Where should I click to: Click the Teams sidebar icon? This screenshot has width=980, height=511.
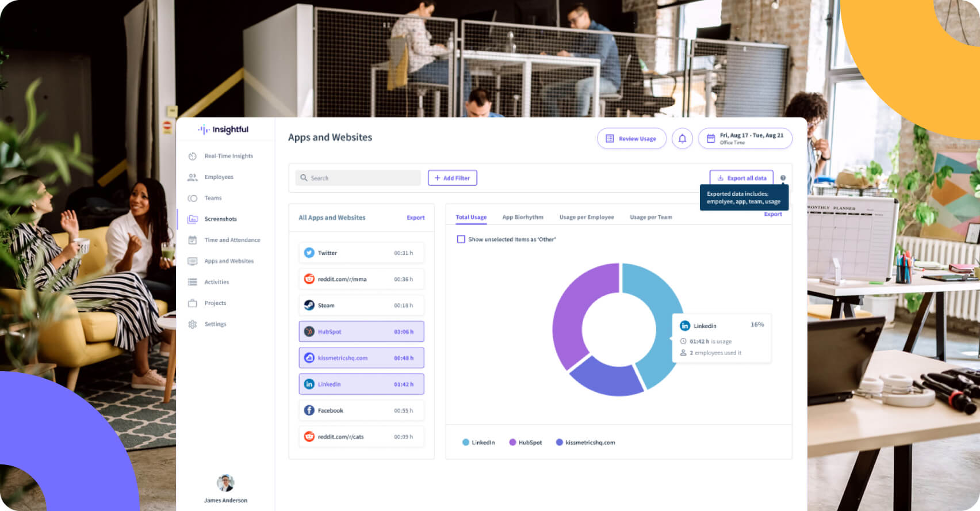pos(193,198)
